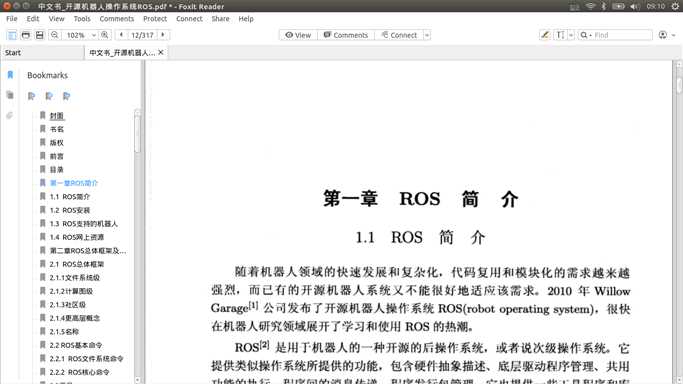Screen dimensions: 683x384
Task: Open the 封面 bookmark
Action: [x=57, y=116]
